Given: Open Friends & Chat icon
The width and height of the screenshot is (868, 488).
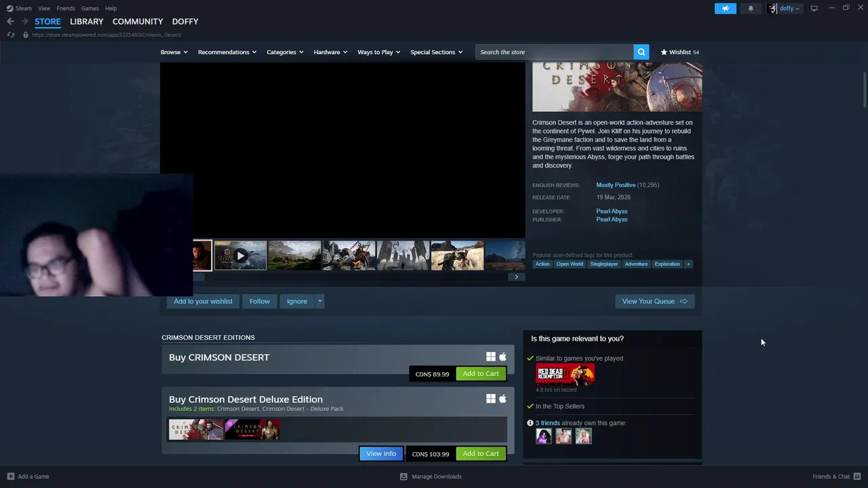Looking at the screenshot, I should (857, 476).
